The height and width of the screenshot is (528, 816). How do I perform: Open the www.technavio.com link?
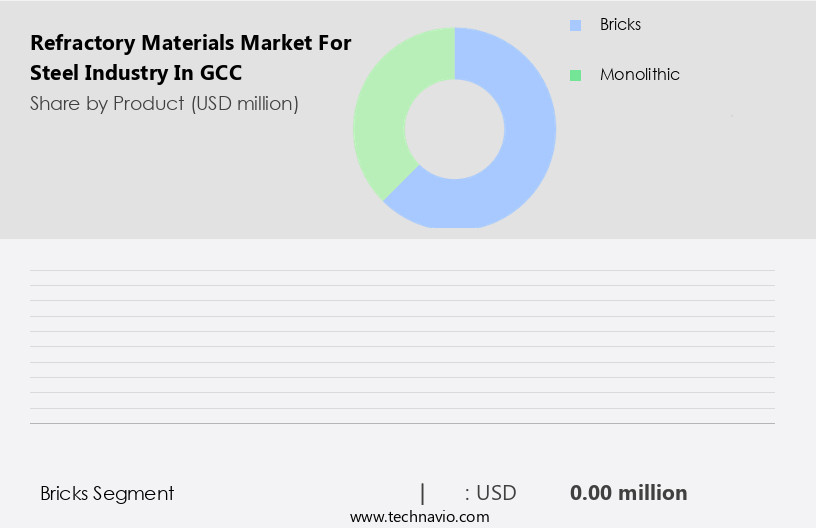click(419, 517)
